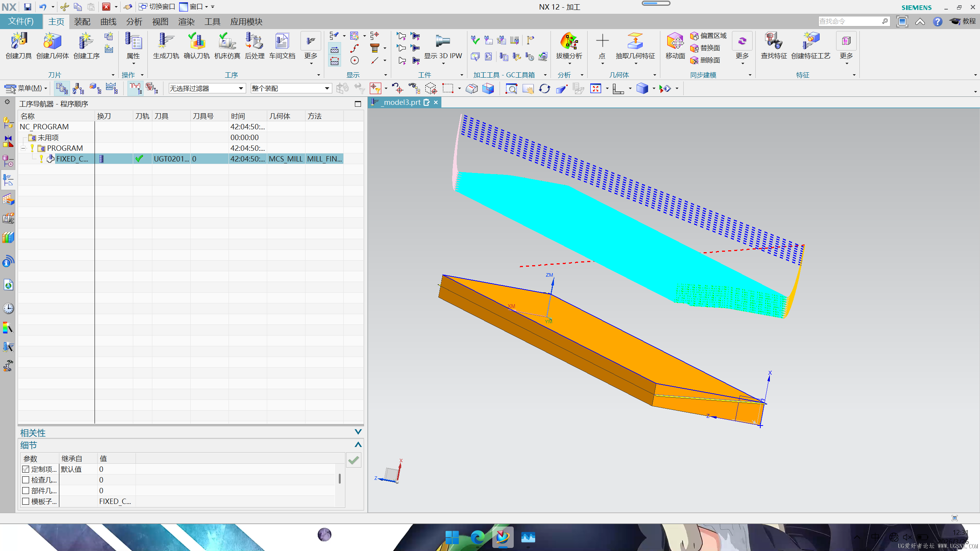This screenshot has height=551, width=980.
Task: Open the 确认刀轨 toolpath verification tool
Action: click(196, 46)
